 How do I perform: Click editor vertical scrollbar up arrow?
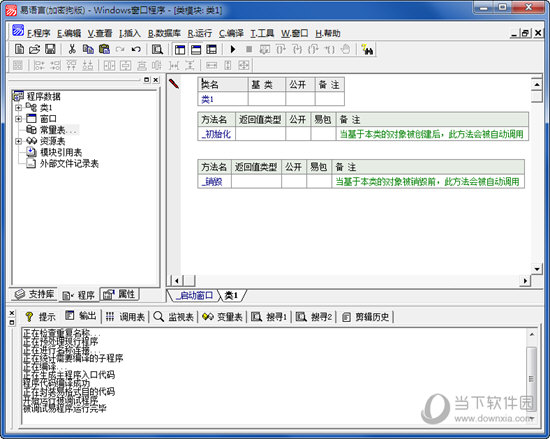(x=537, y=84)
